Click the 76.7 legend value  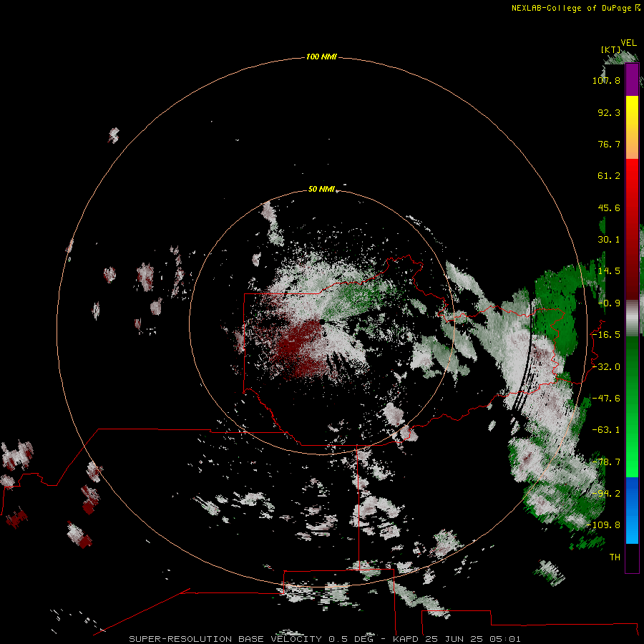pos(609,144)
